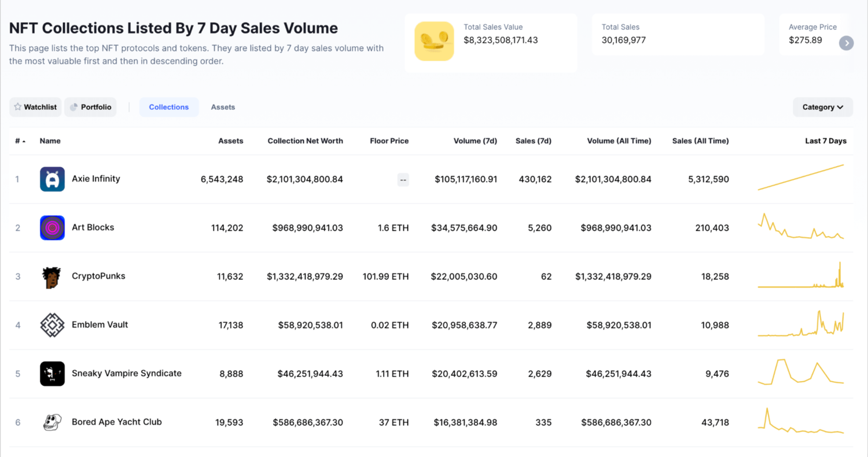Click the Total Sales figure 30,169,977

pos(624,40)
